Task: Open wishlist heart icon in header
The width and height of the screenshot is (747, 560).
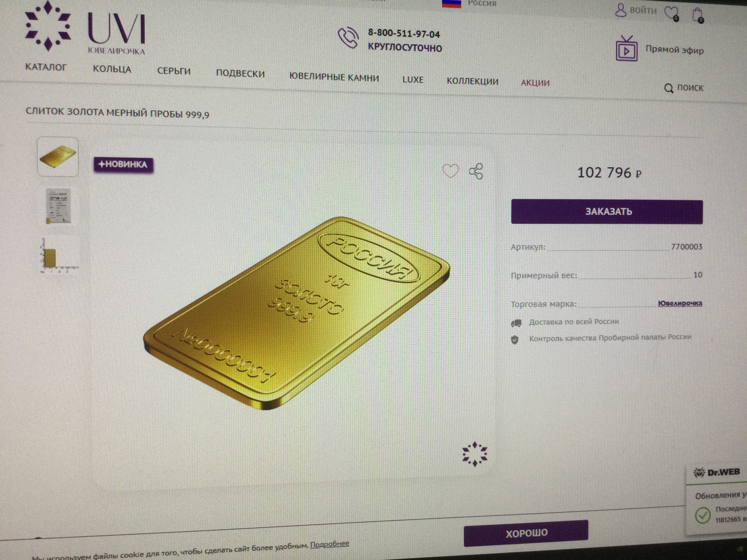Action: (671, 13)
